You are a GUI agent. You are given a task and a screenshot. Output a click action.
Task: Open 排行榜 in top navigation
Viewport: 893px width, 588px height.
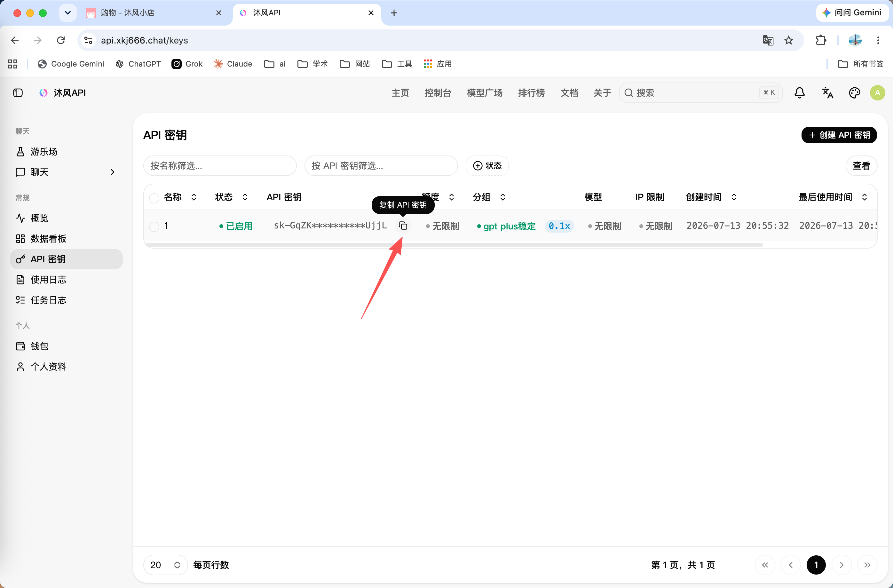[531, 93]
